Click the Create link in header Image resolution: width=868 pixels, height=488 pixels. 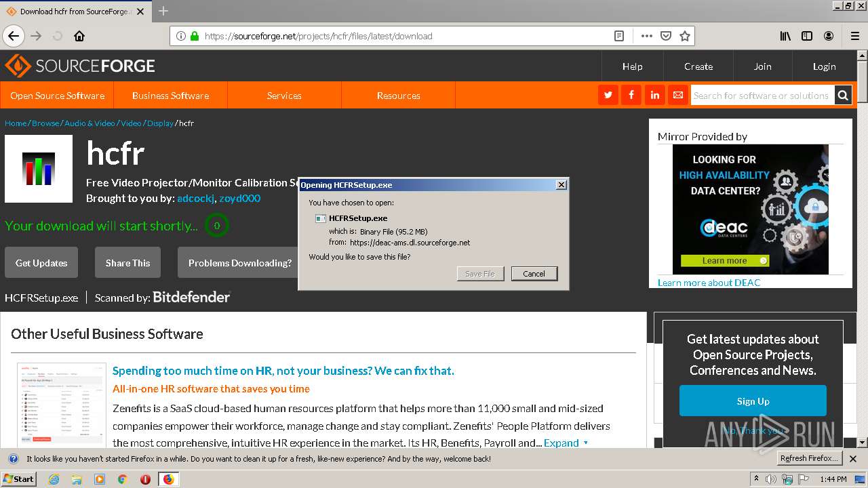pos(698,66)
